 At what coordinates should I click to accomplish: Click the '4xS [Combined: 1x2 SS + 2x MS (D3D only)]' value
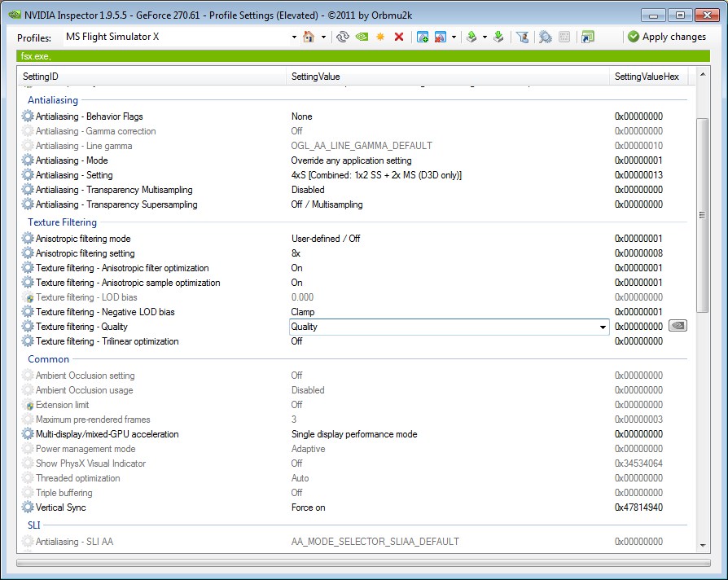tap(376, 175)
